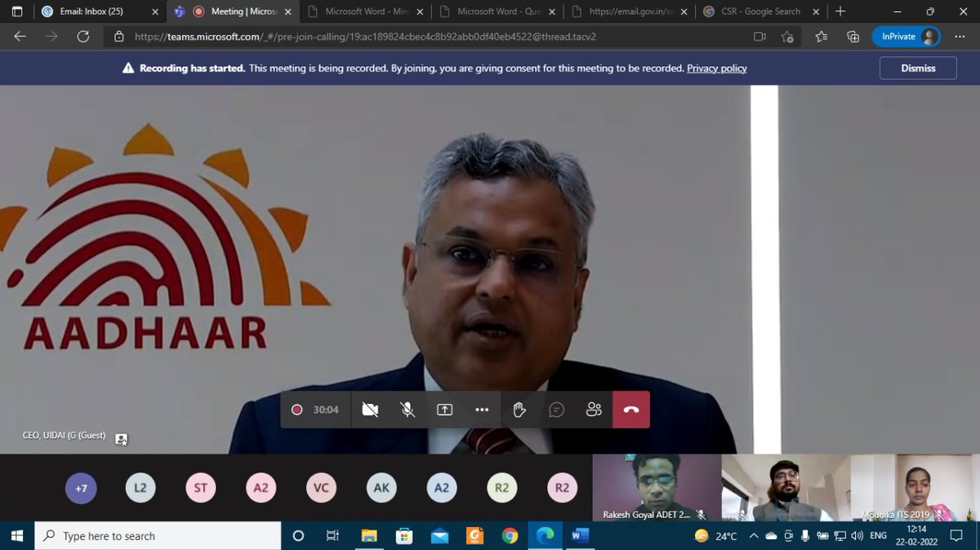The height and width of the screenshot is (550, 980).
Task: Open camera permission icon in address bar
Action: point(759,37)
